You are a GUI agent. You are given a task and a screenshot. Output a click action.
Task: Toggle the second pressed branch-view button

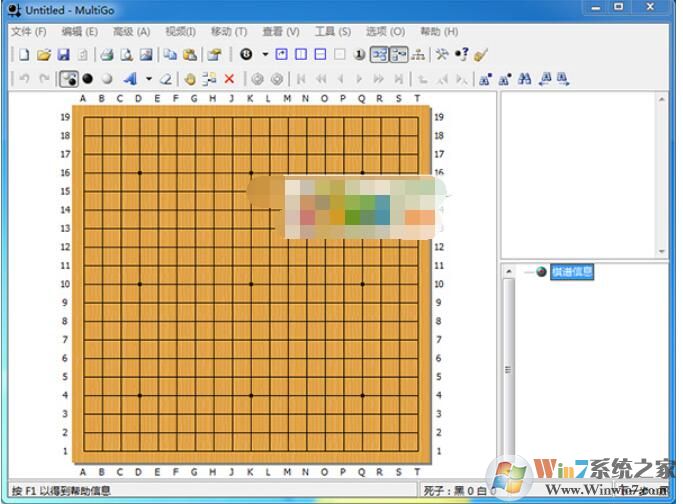click(399, 55)
